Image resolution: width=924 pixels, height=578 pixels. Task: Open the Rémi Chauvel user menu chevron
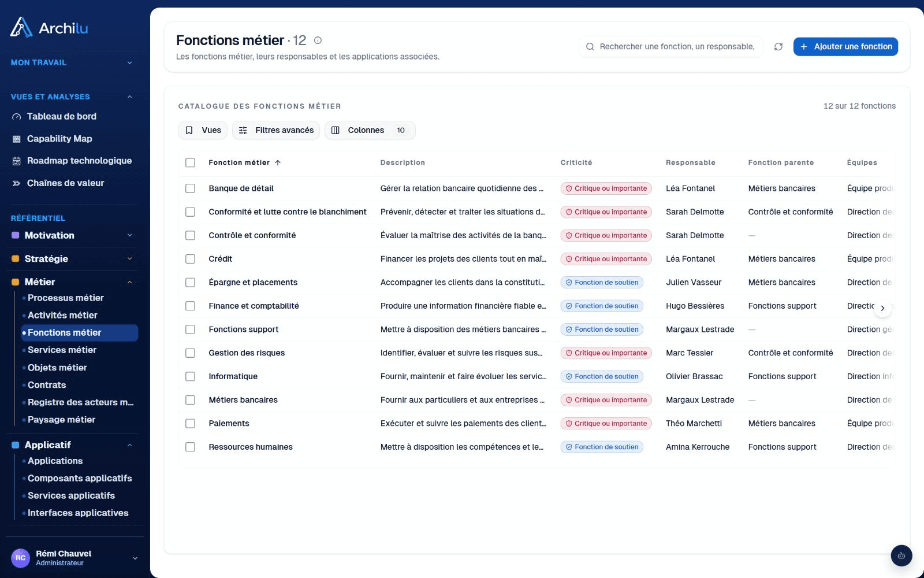(135, 558)
